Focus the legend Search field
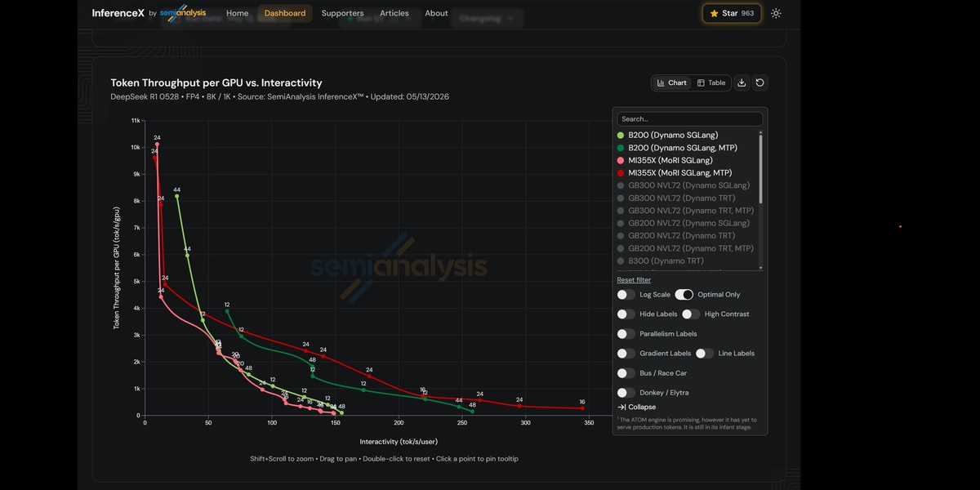This screenshot has height=490, width=980. tap(689, 118)
